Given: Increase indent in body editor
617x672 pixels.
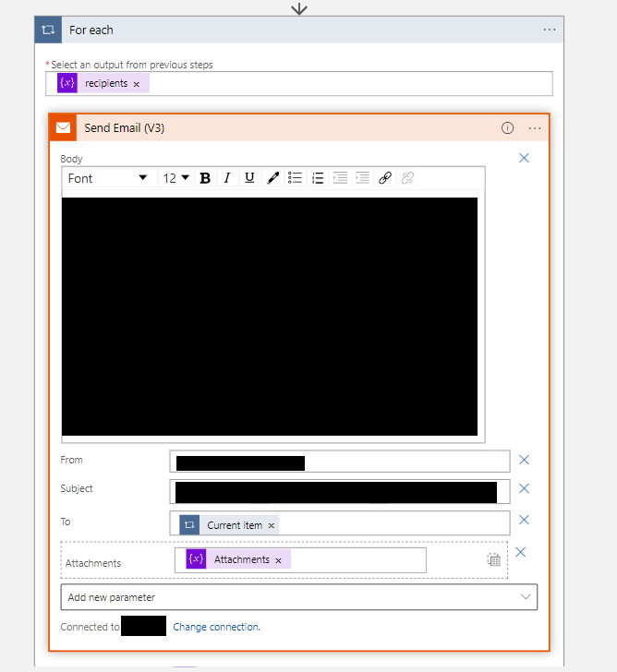Looking at the screenshot, I should click(341, 178).
